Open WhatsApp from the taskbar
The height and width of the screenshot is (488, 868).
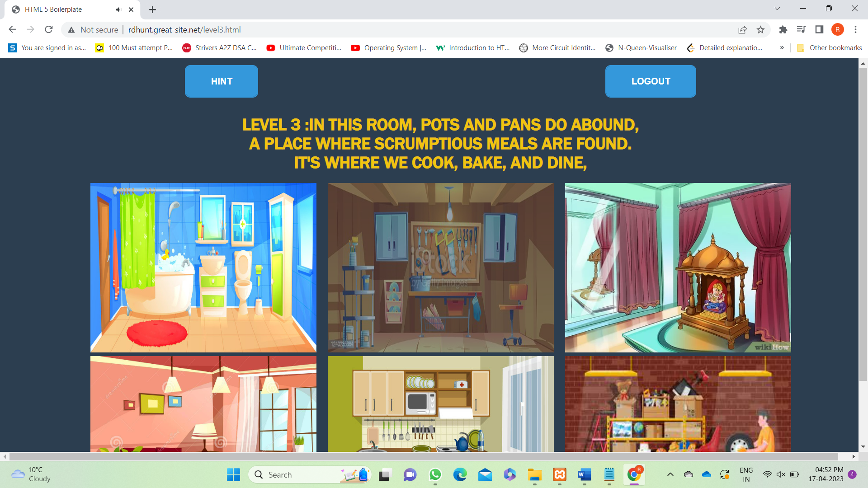coord(435,475)
